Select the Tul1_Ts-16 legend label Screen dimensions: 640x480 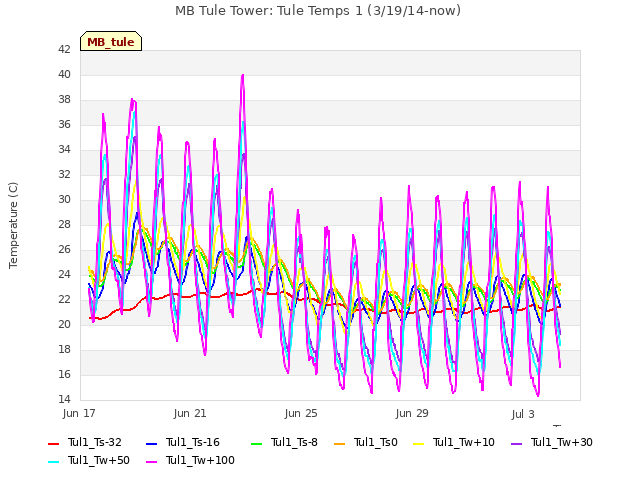pos(193,442)
